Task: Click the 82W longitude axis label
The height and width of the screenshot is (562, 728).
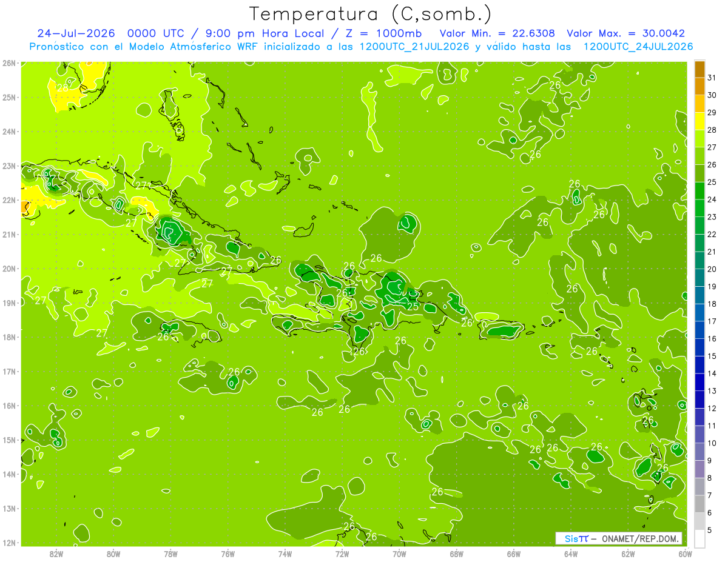Action: tap(56, 554)
